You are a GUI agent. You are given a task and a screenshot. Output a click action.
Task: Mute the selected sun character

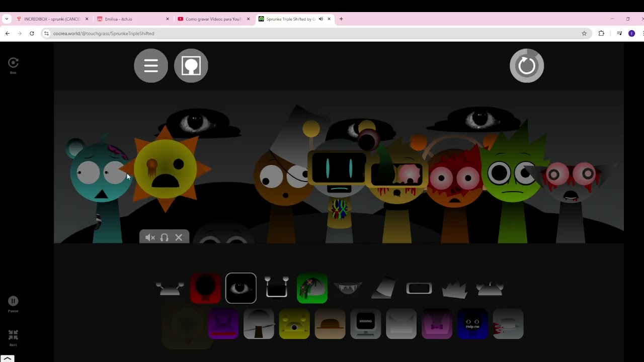pyautogui.click(x=150, y=237)
